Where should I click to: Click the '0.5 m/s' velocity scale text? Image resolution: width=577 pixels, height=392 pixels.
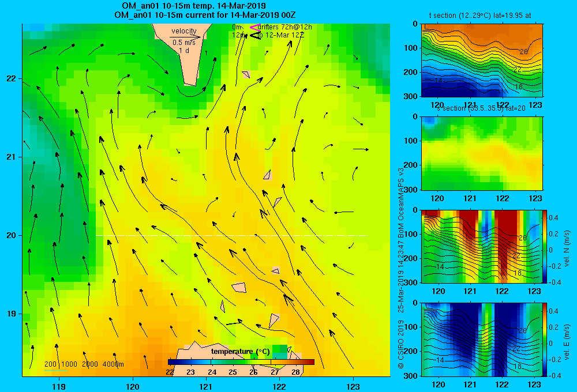pyautogui.click(x=184, y=43)
